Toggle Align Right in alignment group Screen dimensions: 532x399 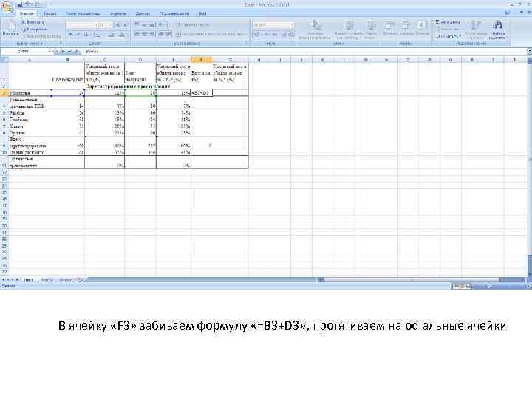click(x=152, y=34)
